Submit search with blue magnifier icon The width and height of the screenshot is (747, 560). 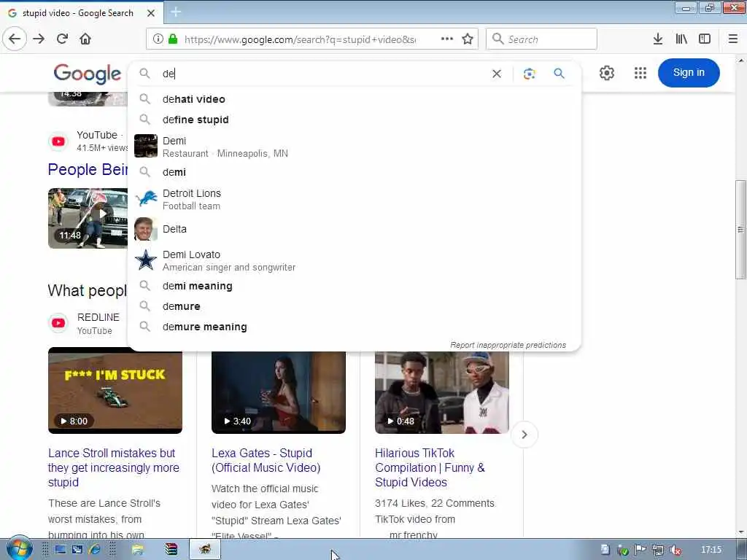(x=559, y=74)
